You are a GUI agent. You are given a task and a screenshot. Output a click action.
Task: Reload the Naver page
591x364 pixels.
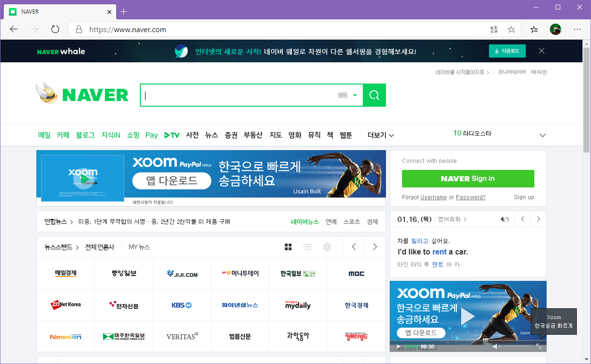[x=55, y=29]
